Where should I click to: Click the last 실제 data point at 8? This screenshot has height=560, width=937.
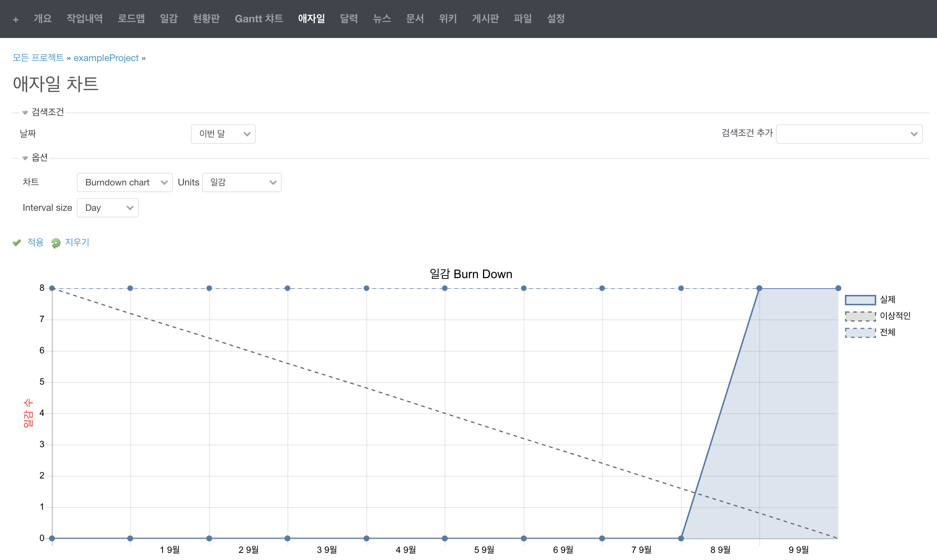point(838,288)
